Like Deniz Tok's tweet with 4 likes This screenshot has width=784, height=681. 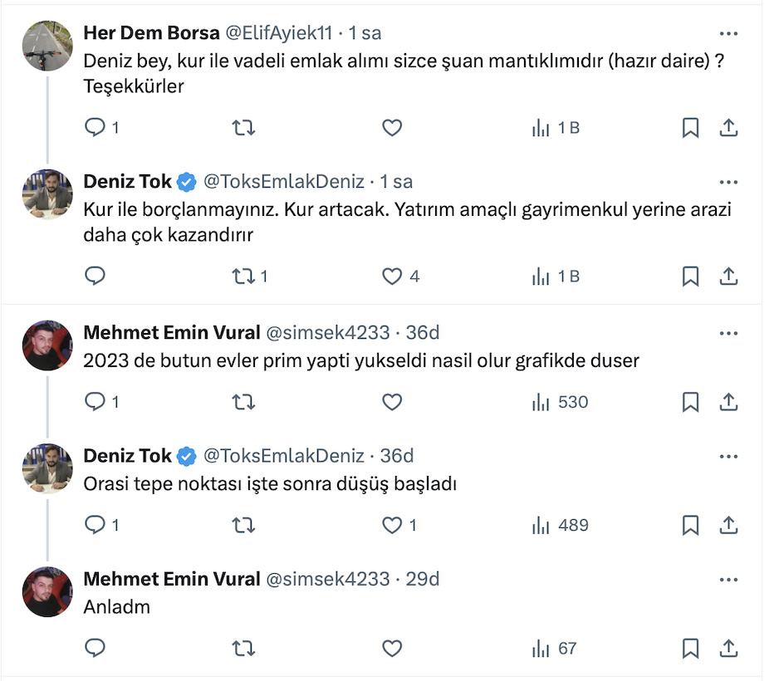point(392,276)
